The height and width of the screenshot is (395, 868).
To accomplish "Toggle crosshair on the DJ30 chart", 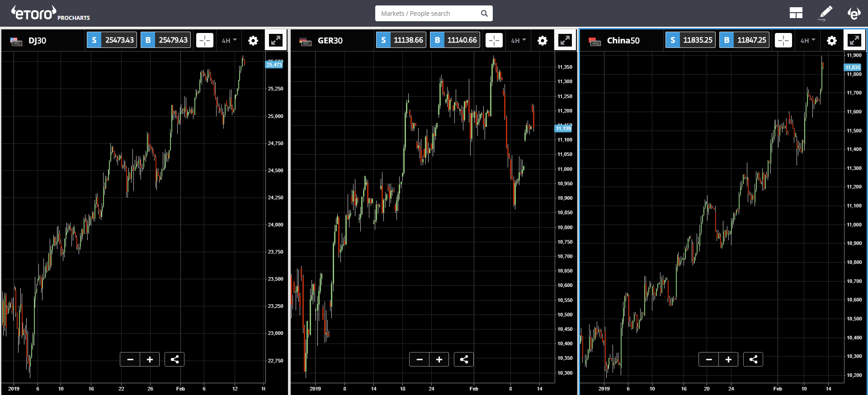I will (205, 40).
